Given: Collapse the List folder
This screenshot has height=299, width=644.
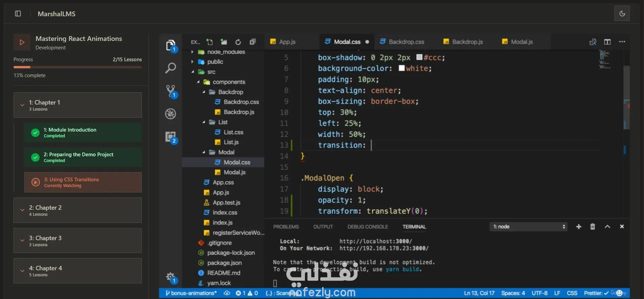Looking at the screenshot, I should pyautogui.click(x=204, y=122).
